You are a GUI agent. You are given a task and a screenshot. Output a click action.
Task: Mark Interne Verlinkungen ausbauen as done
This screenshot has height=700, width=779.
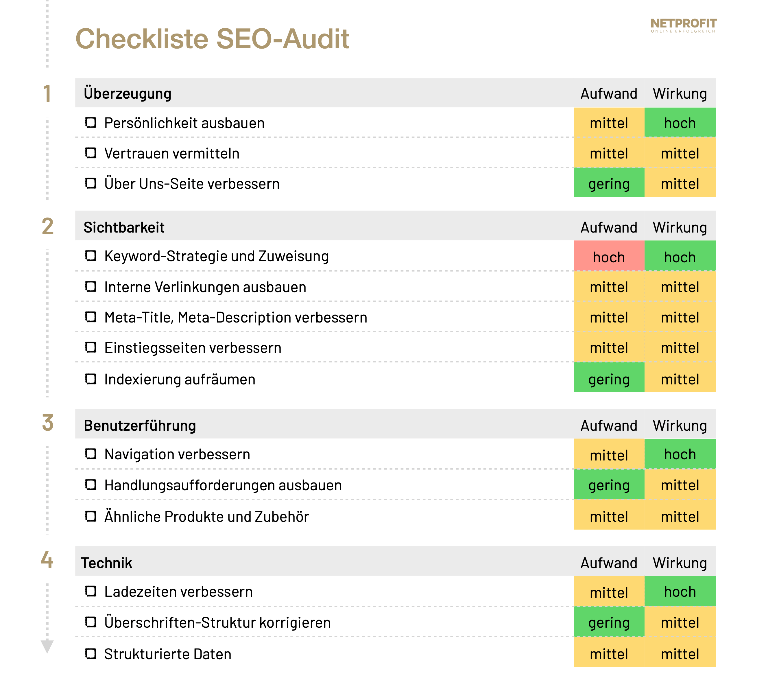(x=90, y=287)
